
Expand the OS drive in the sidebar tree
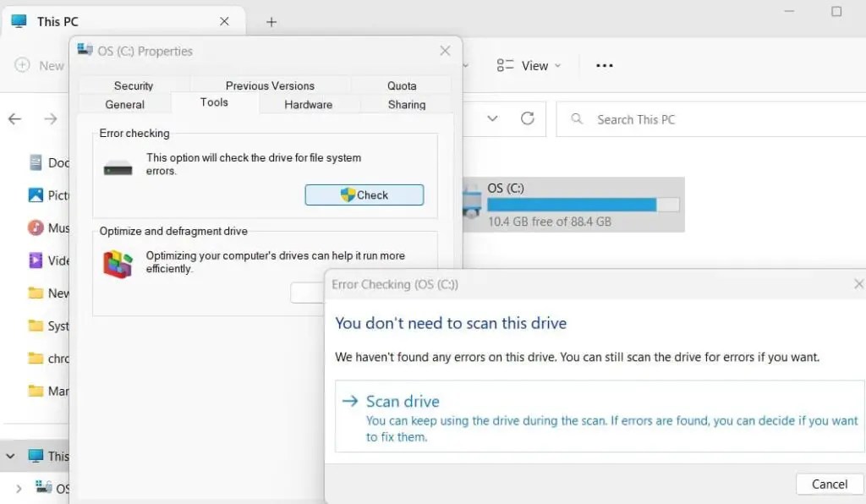(19, 488)
